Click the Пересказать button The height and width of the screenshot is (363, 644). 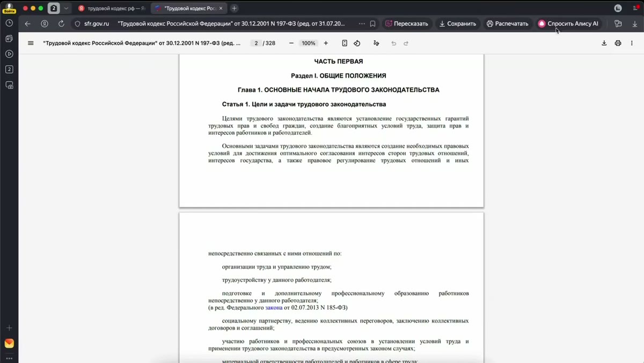point(407,24)
